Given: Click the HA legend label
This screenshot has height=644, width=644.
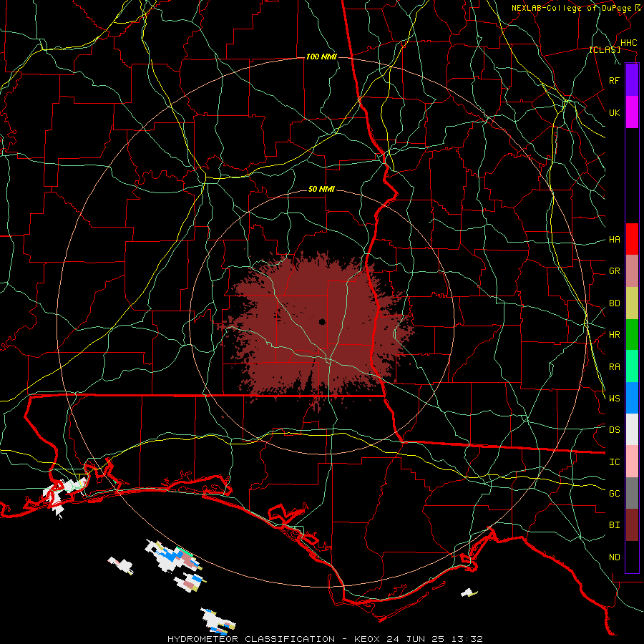Looking at the screenshot, I should pyautogui.click(x=614, y=240).
